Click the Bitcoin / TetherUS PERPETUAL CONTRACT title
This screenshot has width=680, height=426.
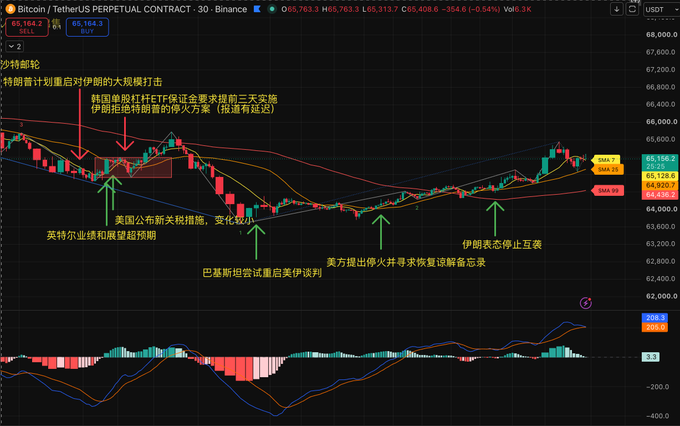point(105,9)
